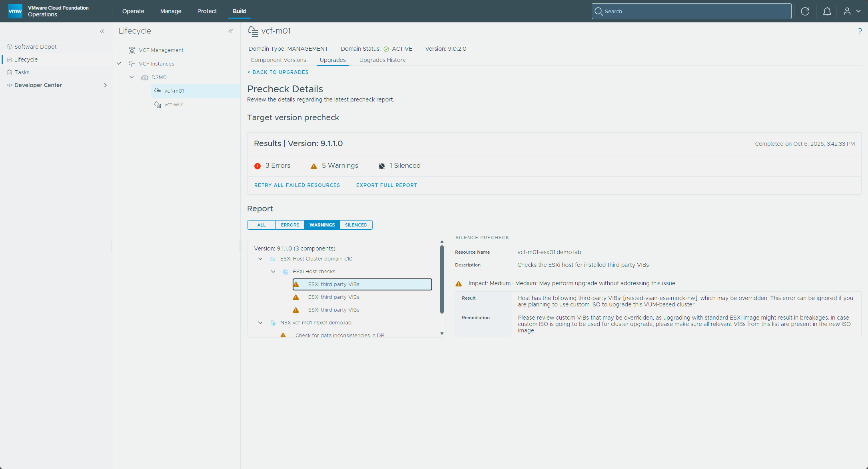868x469 pixels.
Task: Click the silenced bell icon beside 1 Silenced
Action: (382, 166)
